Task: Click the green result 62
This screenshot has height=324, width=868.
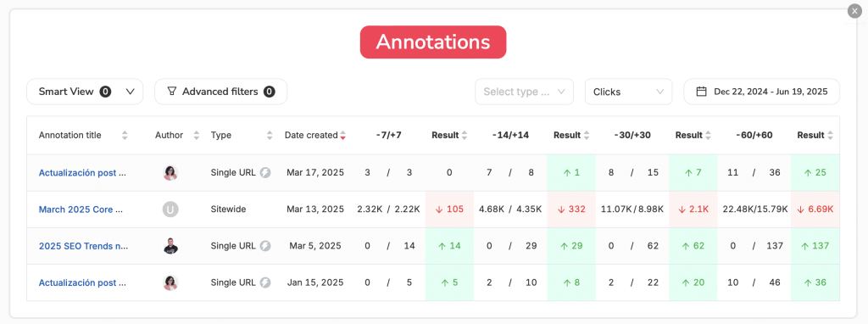Action: [693, 246]
